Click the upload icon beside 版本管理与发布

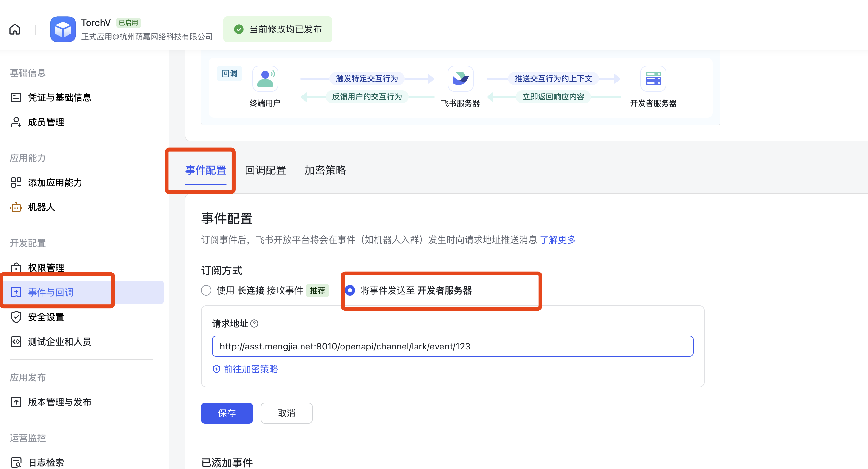[x=16, y=402]
